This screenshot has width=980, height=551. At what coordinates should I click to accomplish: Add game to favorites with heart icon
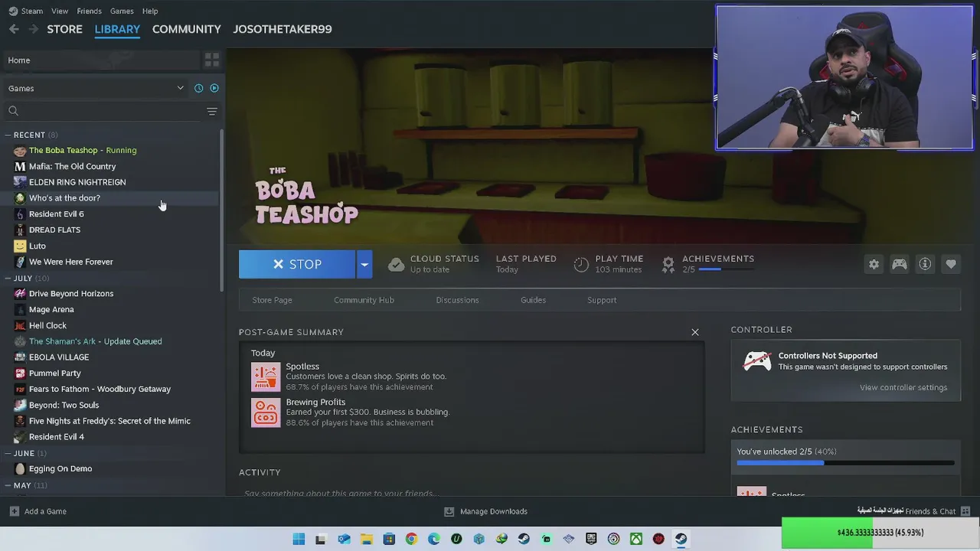click(951, 264)
